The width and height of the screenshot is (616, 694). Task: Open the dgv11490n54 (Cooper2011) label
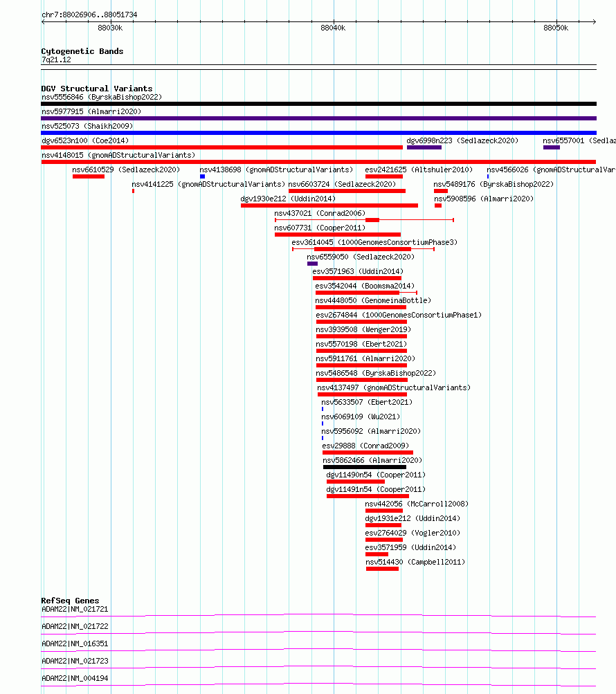coord(376,475)
